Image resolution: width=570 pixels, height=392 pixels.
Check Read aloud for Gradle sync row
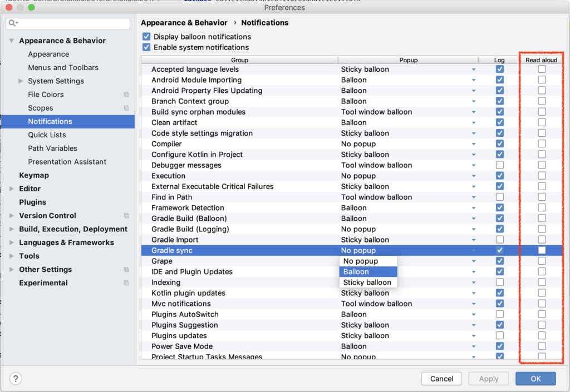pos(542,250)
